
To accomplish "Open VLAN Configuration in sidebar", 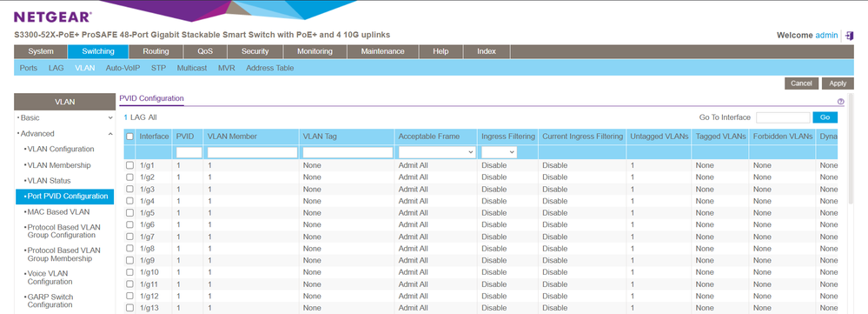I will [x=61, y=150].
